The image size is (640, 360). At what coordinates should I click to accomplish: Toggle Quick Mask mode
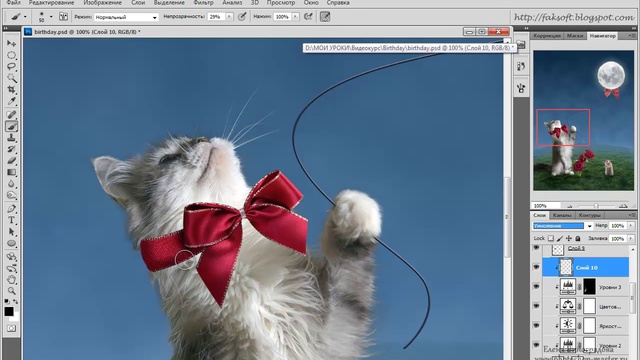click(11, 329)
